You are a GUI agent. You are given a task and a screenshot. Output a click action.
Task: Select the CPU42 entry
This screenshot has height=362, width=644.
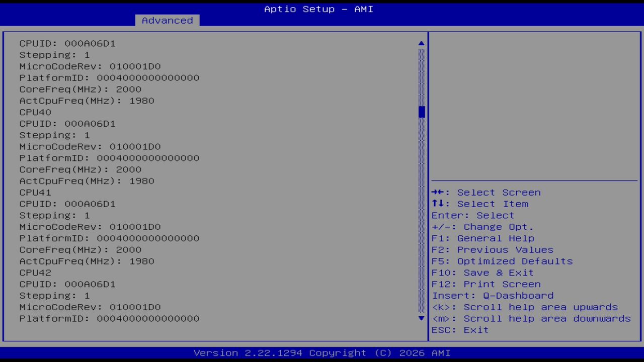tap(35, 273)
